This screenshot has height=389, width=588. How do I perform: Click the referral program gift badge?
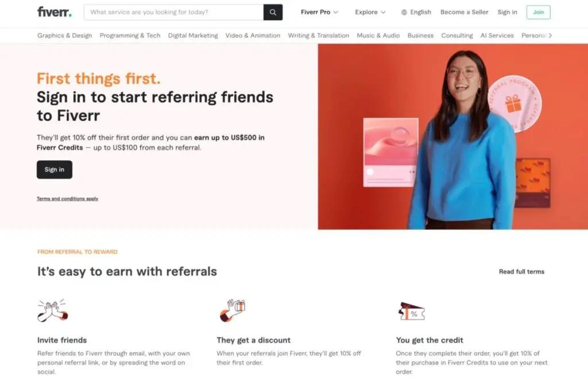point(514,103)
